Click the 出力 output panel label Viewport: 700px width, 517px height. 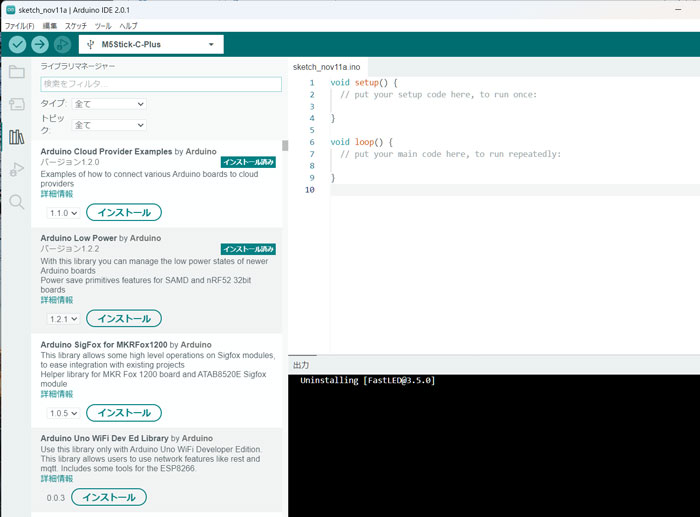pyautogui.click(x=301, y=365)
